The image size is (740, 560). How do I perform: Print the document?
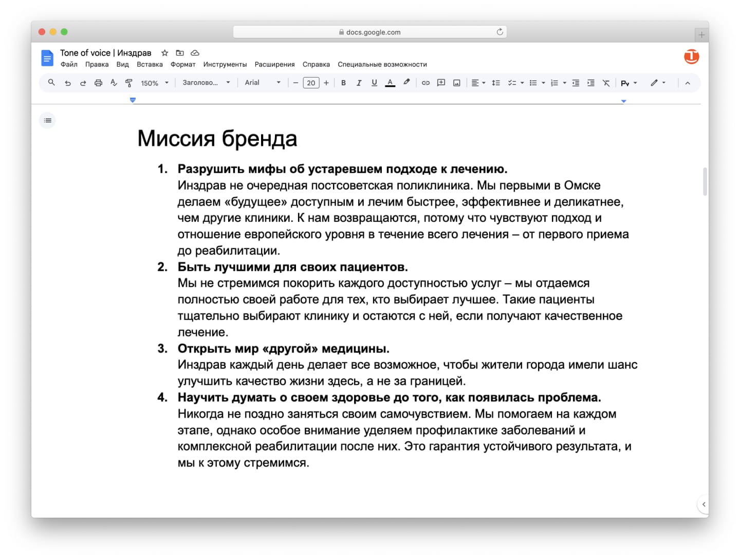(x=98, y=83)
